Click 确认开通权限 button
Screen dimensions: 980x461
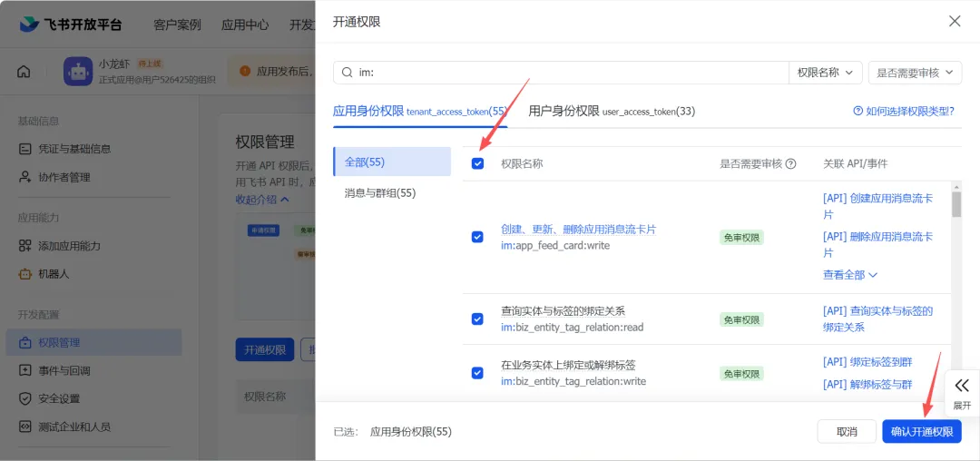click(x=922, y=432)
